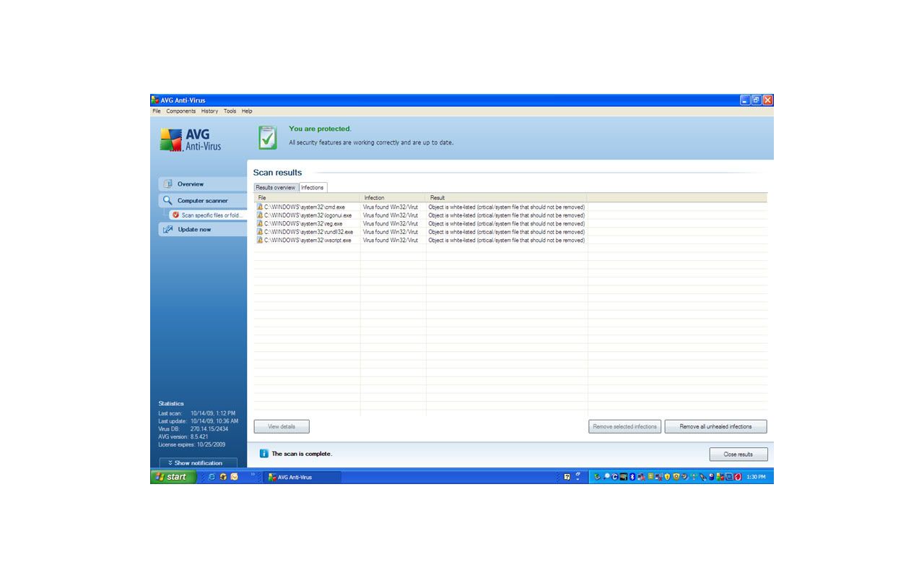Select the C:\WINDOWS\system32\reg.exe row
This screenshot has height=578, width=924.
[x=510, y=224]
